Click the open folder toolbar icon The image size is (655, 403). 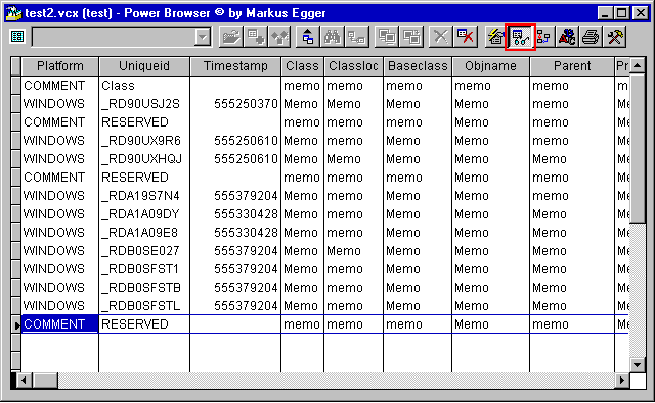[x=231, y=37]
